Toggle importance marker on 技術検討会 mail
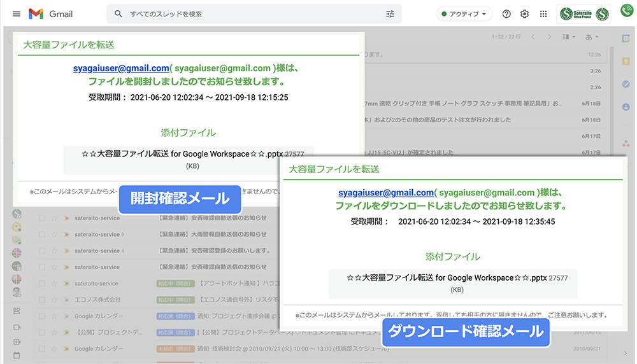Screen dimensions: 637x364 click(66, 349)
